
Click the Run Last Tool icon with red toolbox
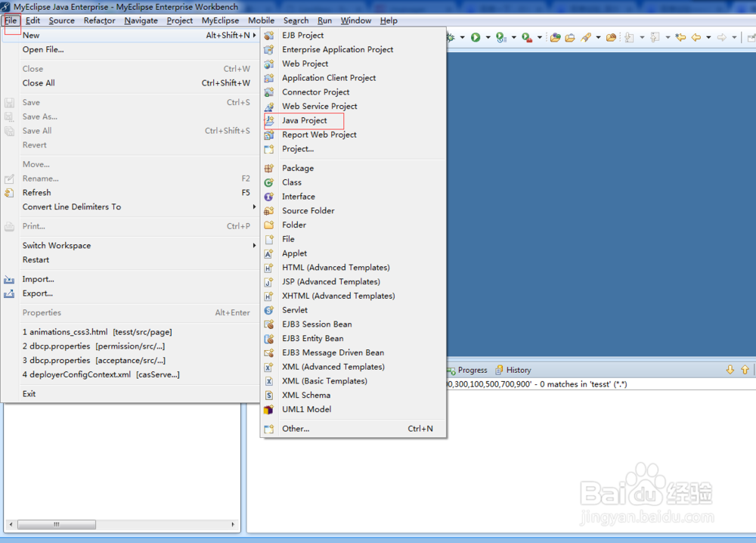pyautogui.click(x=527, y=37)
